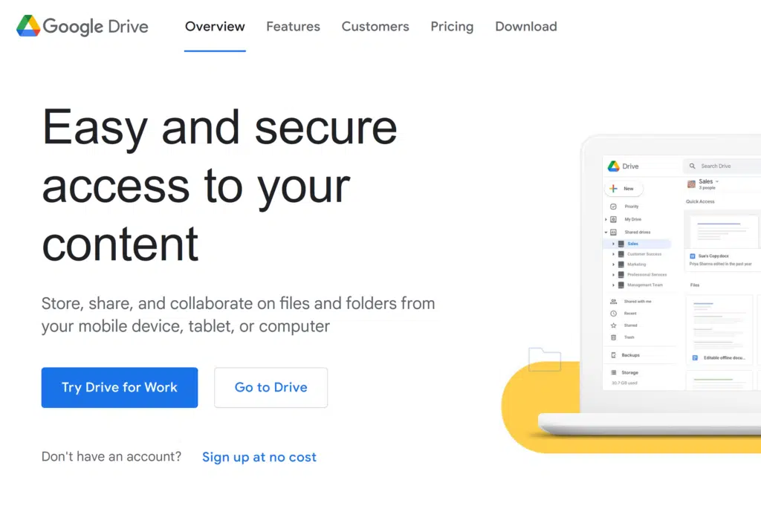Go to the Pricing tab

[452, 27]
